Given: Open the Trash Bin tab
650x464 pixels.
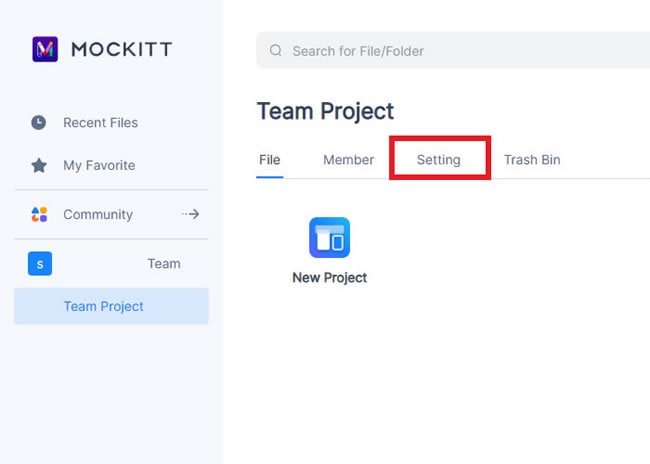Looking at the screenshot, I should 532,160.
